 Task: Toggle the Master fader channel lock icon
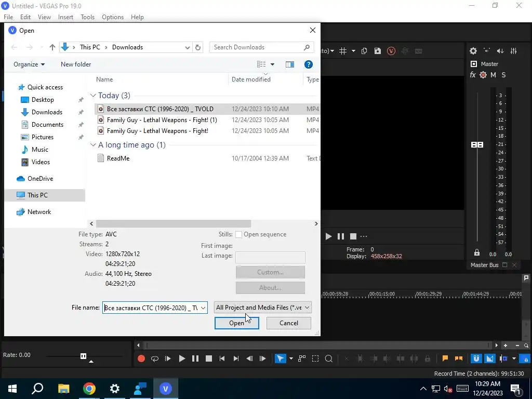(477, 252)
